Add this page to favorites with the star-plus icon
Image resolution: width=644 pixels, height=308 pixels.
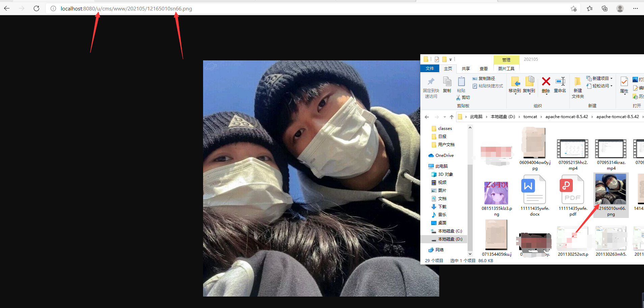point(573,8)
